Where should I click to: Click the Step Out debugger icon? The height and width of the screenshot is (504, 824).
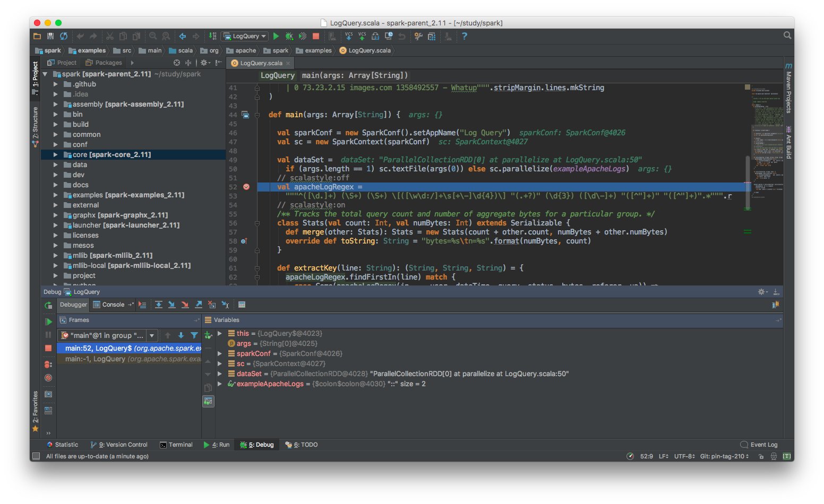coord(199,305)
